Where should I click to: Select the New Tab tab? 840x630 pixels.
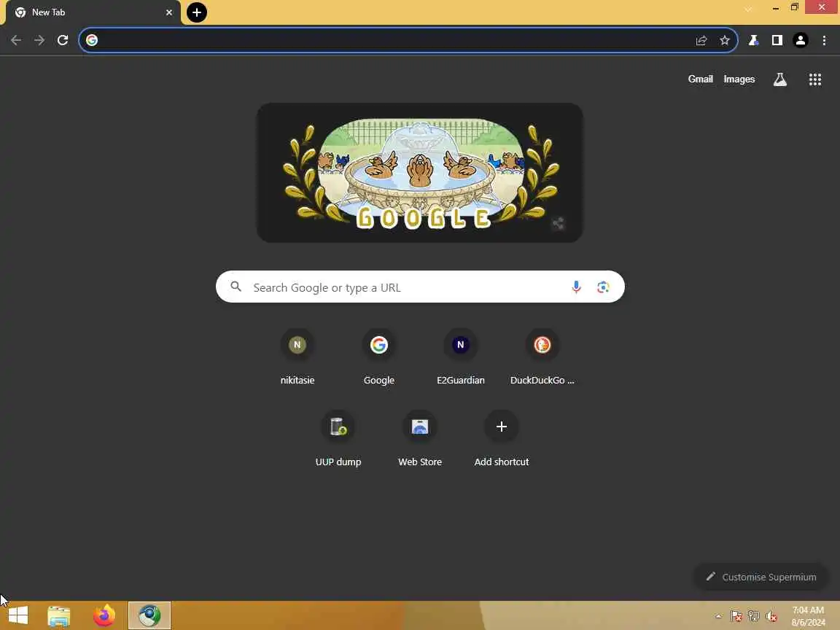tap(93, 13)
